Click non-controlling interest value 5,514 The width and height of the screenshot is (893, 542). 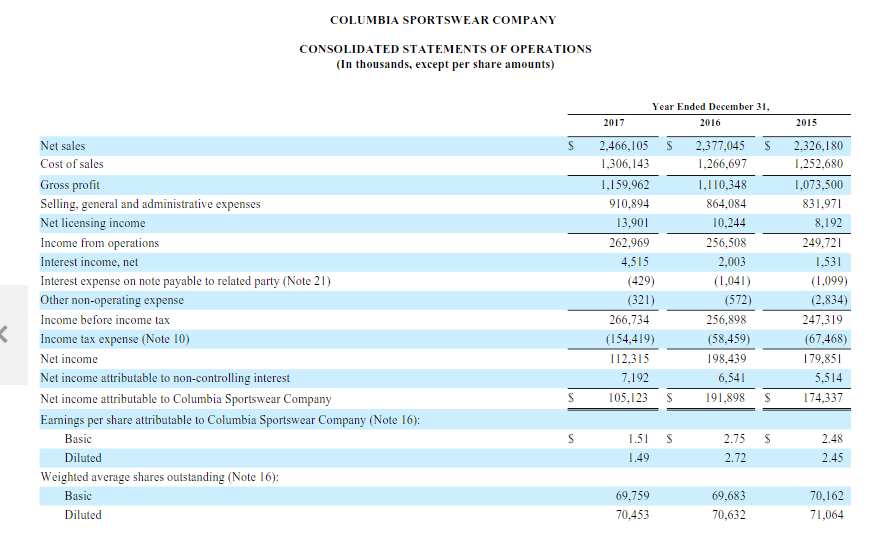click(x=828, y=378)
